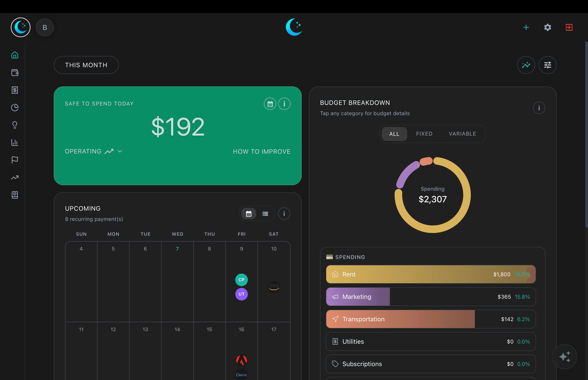The image size is (588, 380).
Task: Open insights via the lightbulb sidebar icon
Action: click(x=15, y=125)
